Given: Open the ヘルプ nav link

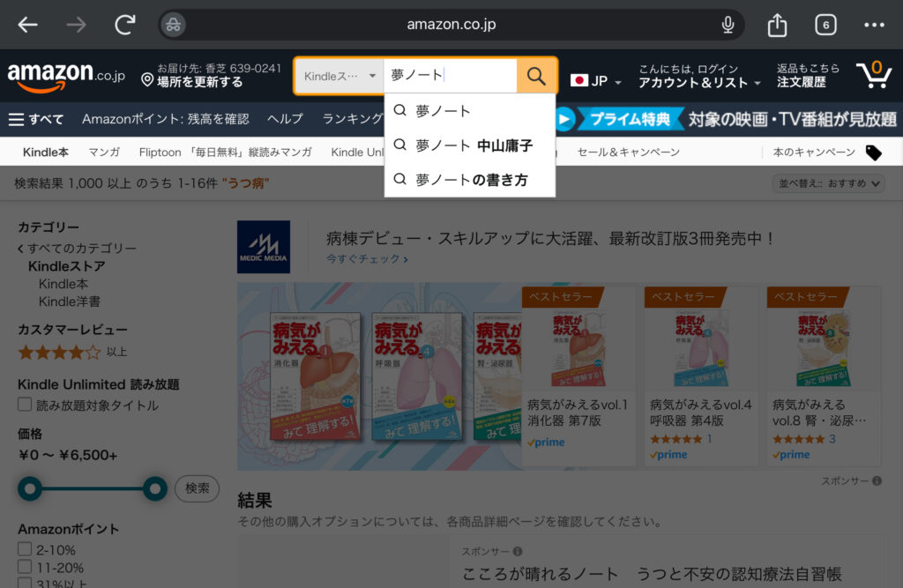Looking at the screenshot, I should pos(285,119).
